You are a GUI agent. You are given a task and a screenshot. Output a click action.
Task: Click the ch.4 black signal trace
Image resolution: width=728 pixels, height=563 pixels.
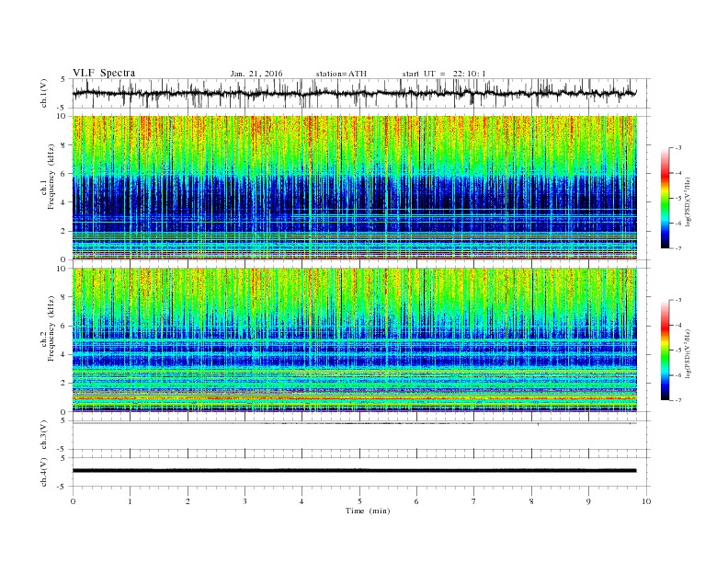click(x=354, y=471)
